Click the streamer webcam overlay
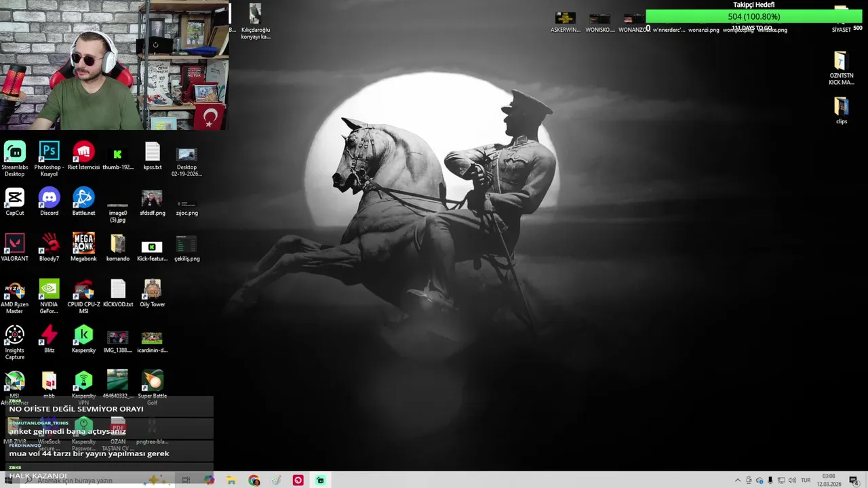This screenshot has height=488, width=868. [114, 65]
